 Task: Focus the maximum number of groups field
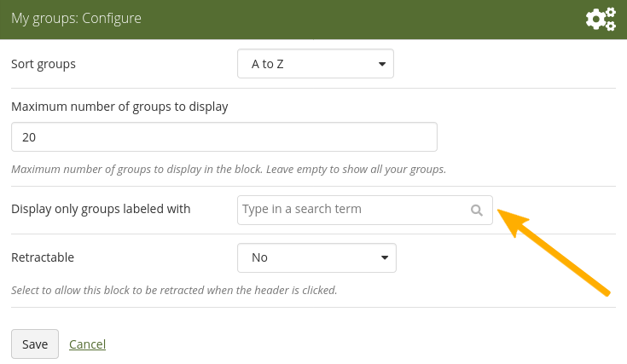point(224,137)
